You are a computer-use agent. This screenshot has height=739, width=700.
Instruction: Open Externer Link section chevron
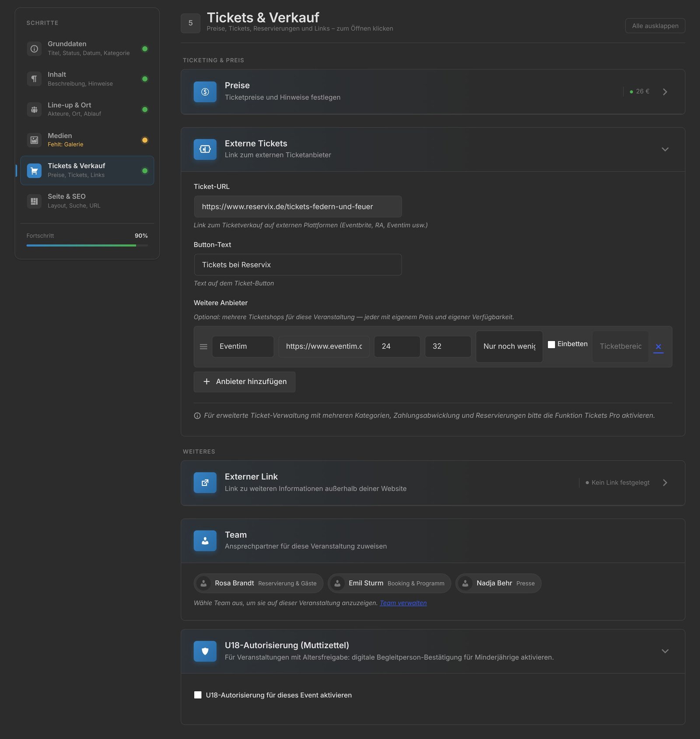pyautogui.click(x=665, y=483)
